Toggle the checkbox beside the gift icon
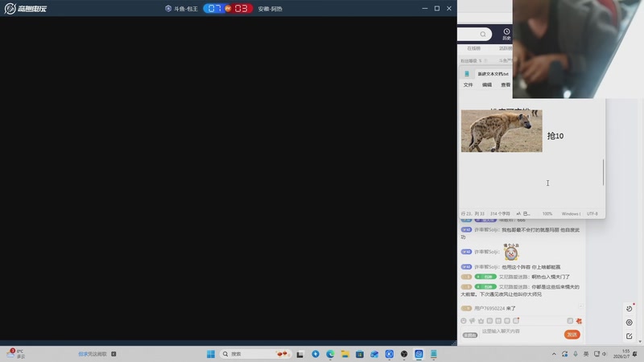Image resolution: width=644 pixels, height=362 pixels. pyautogui.click(x=570, y=321)
